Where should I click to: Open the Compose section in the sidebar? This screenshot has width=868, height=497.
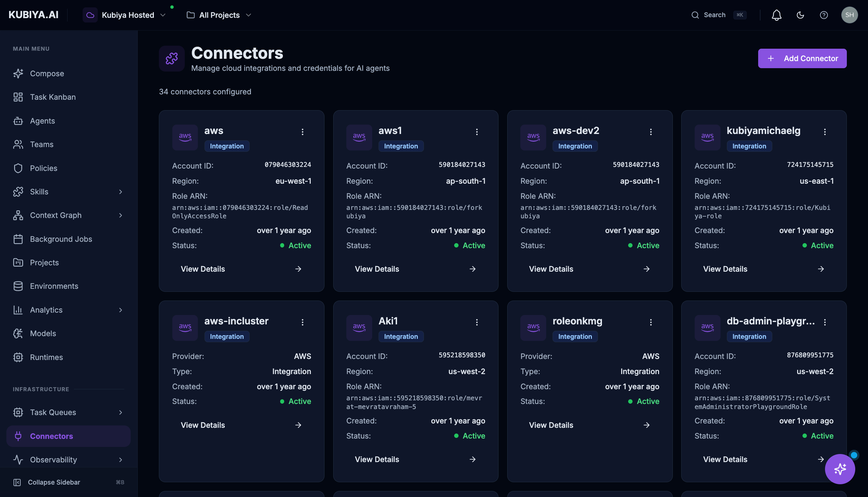pos(46,74)
